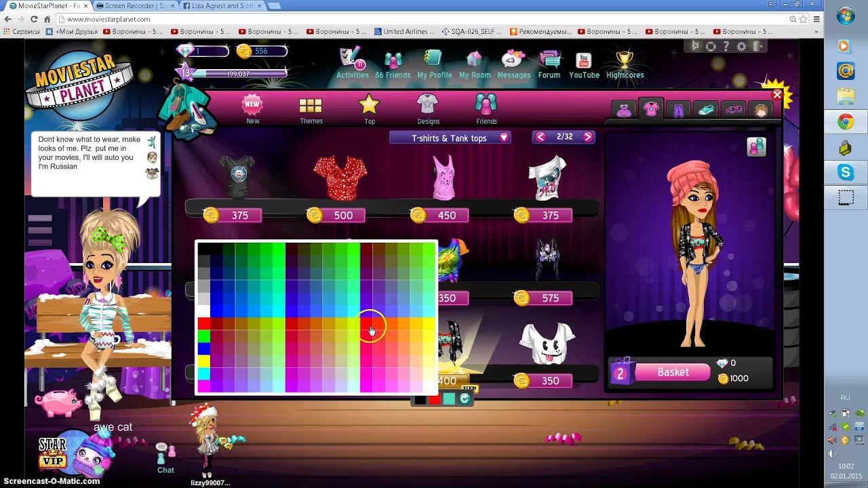Open the Top items star section
This screenshot has width=868, height=488.
tap(369, 109)
